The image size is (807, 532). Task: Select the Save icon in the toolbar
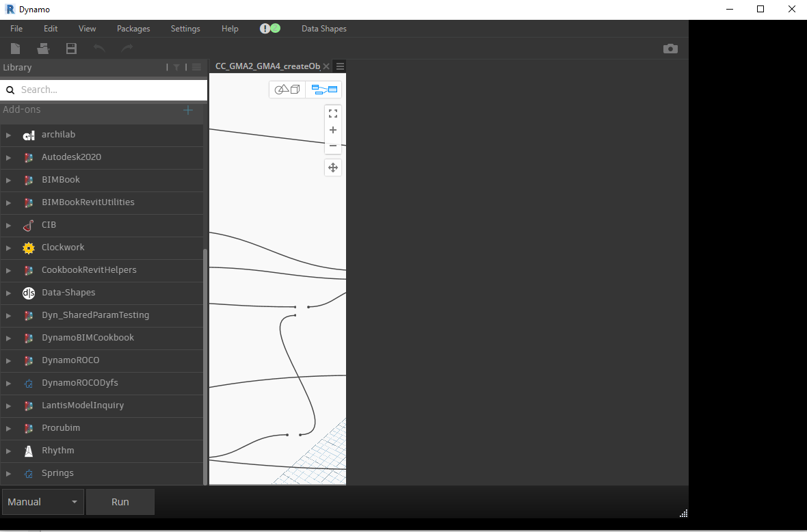click(x=70, y=49)
